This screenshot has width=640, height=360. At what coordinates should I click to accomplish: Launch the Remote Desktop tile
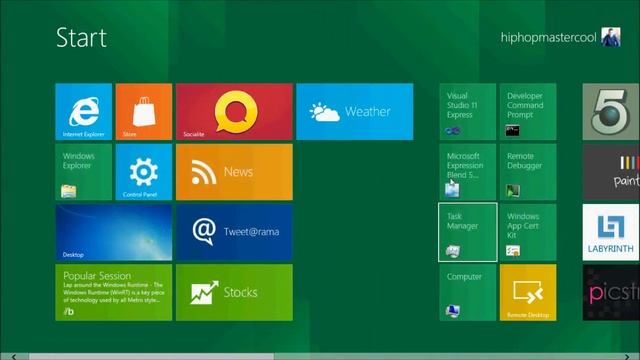coord(528,292)
